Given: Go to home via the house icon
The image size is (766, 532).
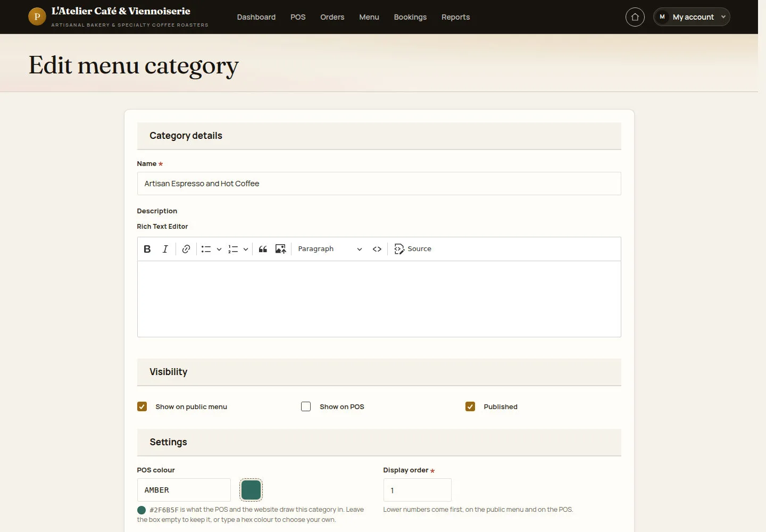Looking at the screenshot, I should tap(635, 17).
